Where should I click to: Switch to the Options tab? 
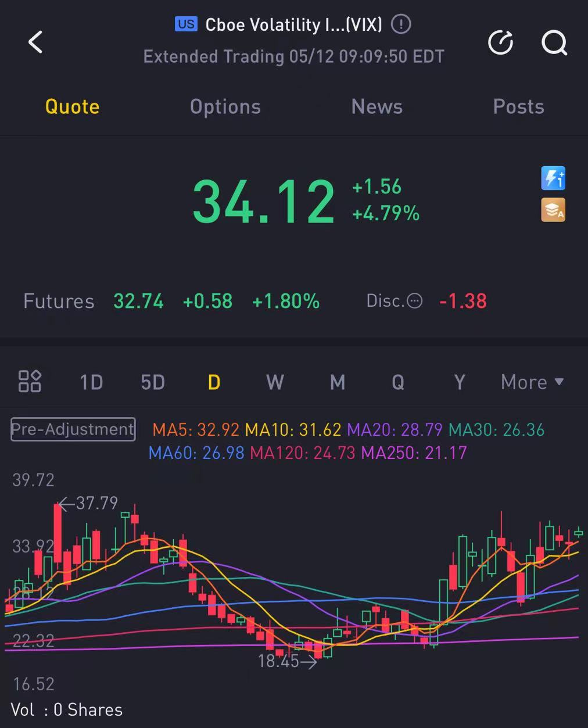point(225,107)
